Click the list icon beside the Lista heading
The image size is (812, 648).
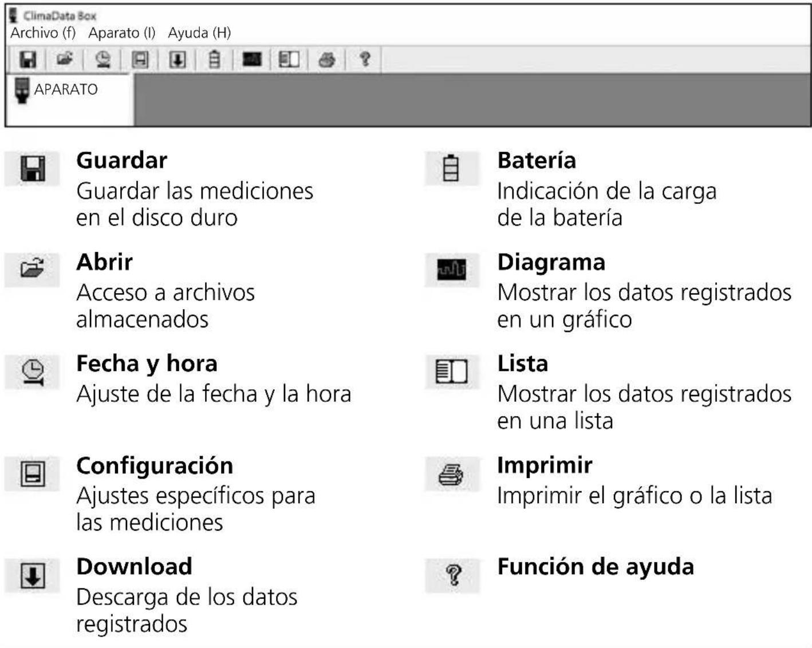tap(452, 371)
